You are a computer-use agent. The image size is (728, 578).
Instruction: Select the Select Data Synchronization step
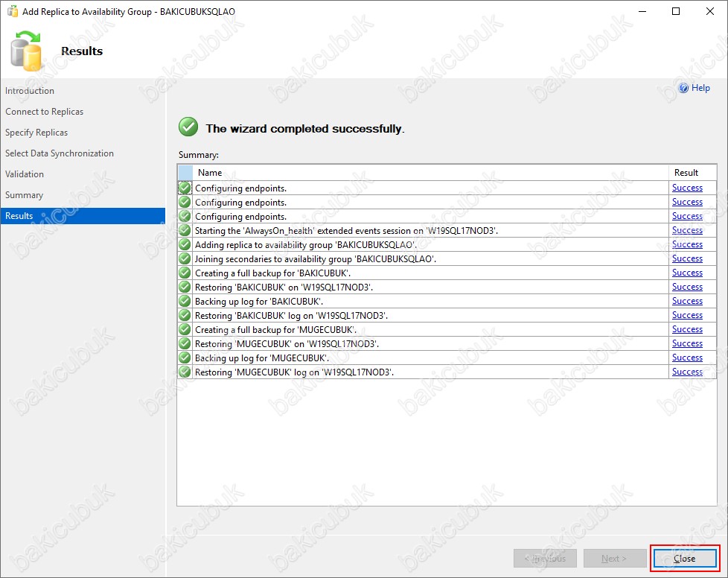pos(60,153)
